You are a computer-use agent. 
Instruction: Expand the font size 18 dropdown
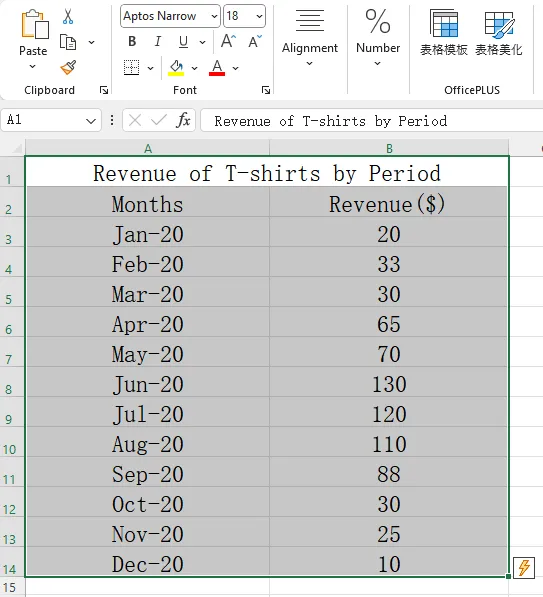(x=259, y=16)
